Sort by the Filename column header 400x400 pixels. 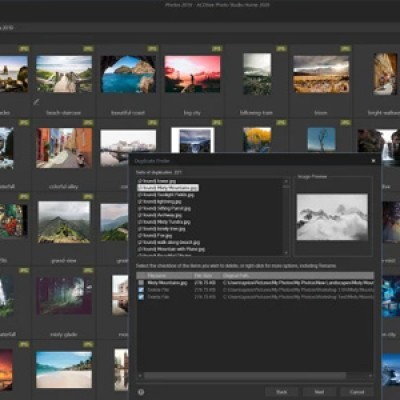[x=169, y=276]
